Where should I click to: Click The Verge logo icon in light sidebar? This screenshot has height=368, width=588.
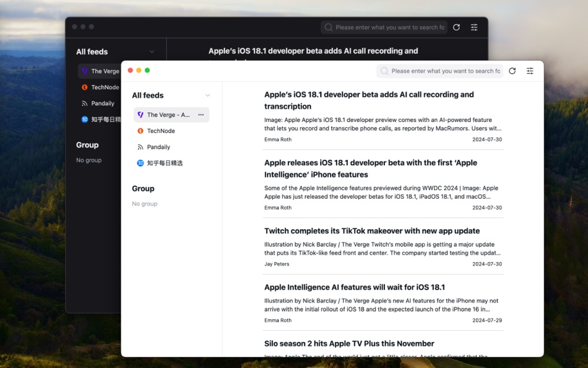point(141,115)
